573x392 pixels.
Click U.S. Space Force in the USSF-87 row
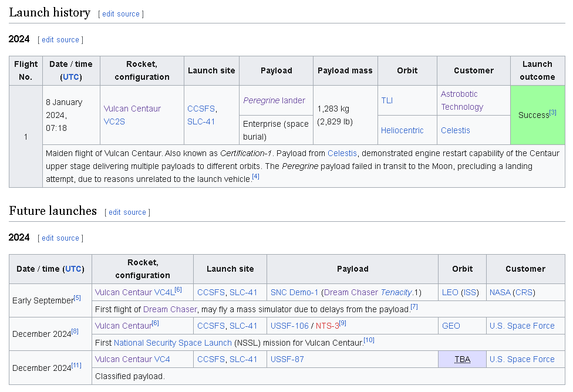click(x=522, y=360)
